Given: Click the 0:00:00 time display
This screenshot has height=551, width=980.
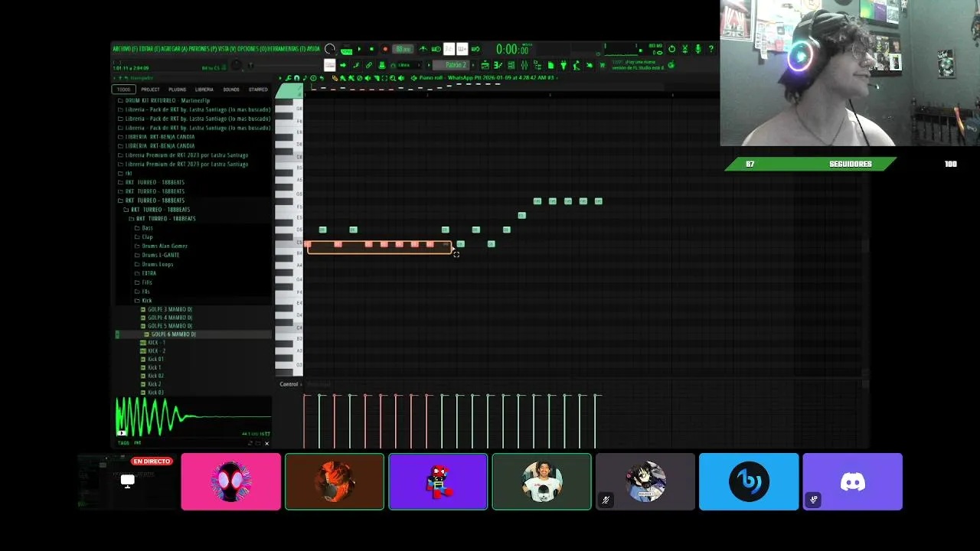Looking at the screenshot, I should coord(511,50).
